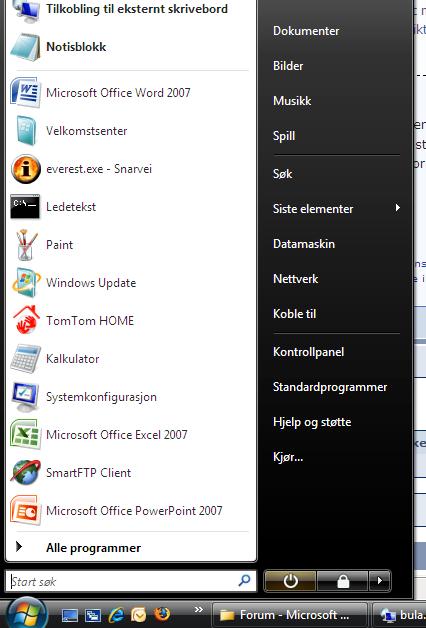The image size is (426, 628).
Task: Open the everest.exe shortcut icon
Action: point(25,169)
